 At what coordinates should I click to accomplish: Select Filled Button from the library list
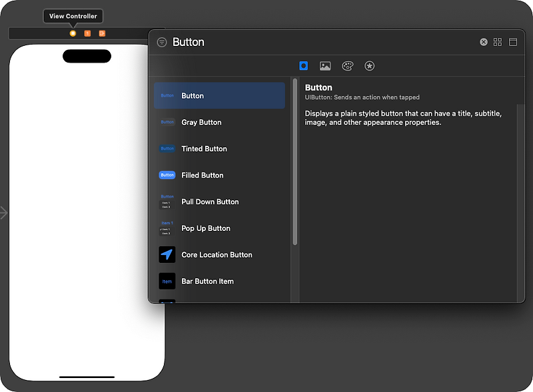[x=202, y=175]
